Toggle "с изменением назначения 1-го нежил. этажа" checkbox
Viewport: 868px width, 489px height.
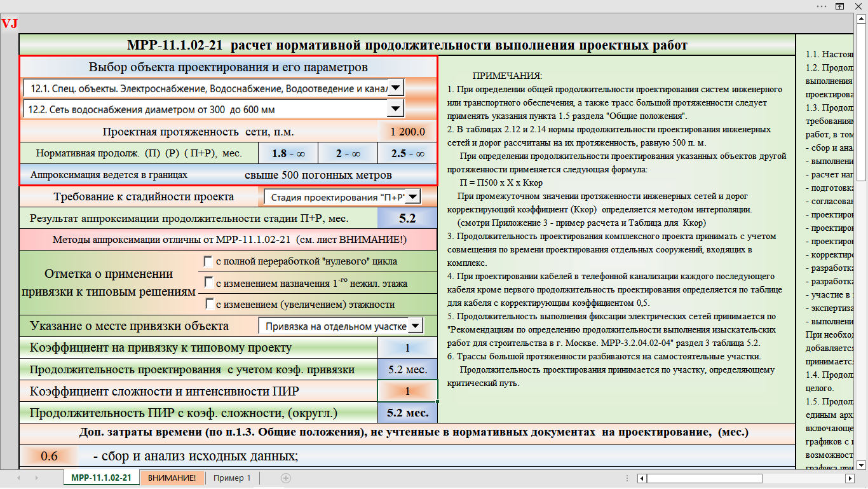click(208, 282)
